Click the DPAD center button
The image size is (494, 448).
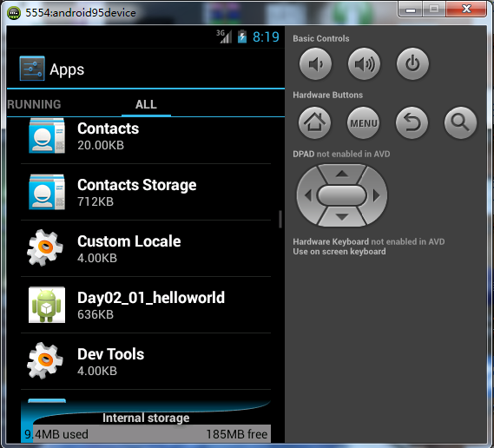(x=342, y=195)
